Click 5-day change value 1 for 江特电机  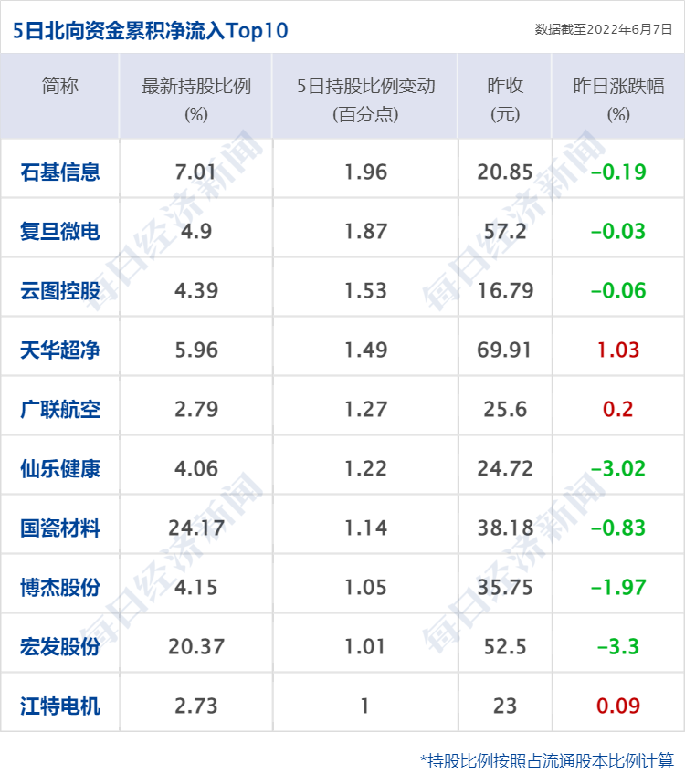365,706
